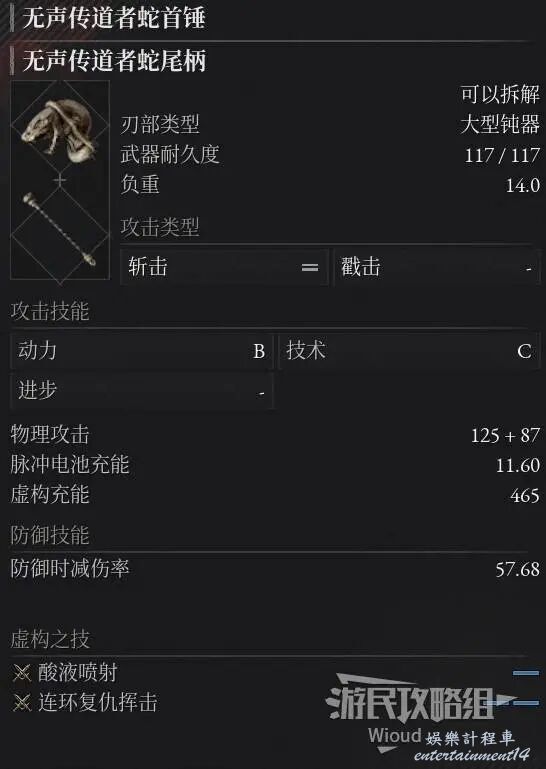Select the 无声传道者蛇首锤 title

point(114,18)
